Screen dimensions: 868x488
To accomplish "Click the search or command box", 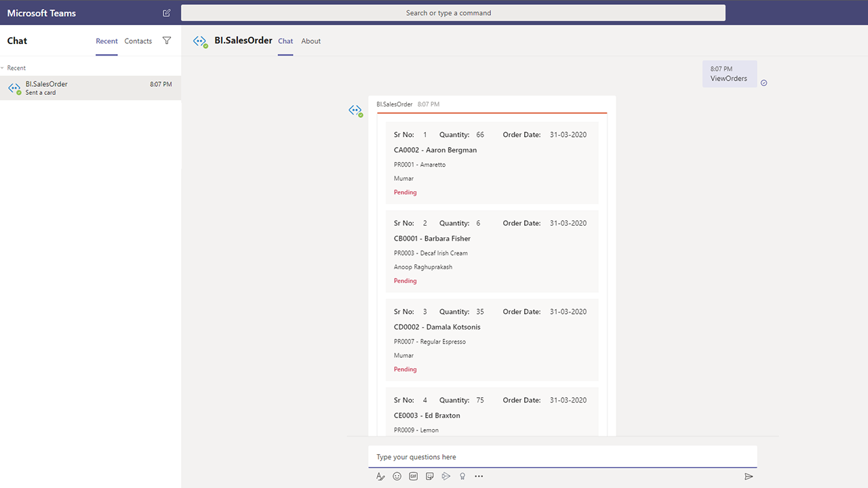I will (453, 13).
